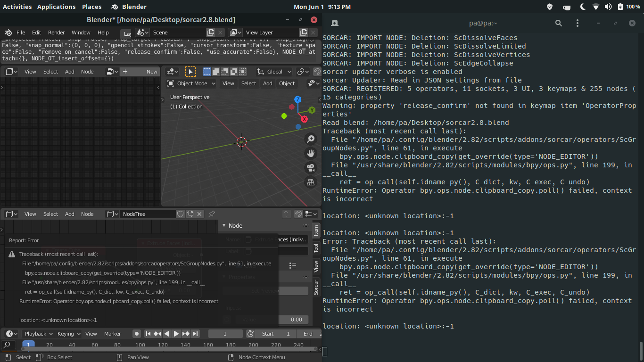Viewport: 644px width, 362px height.
Task: Click the pin icon in the NodeTree header
Action: pos(212,214)
